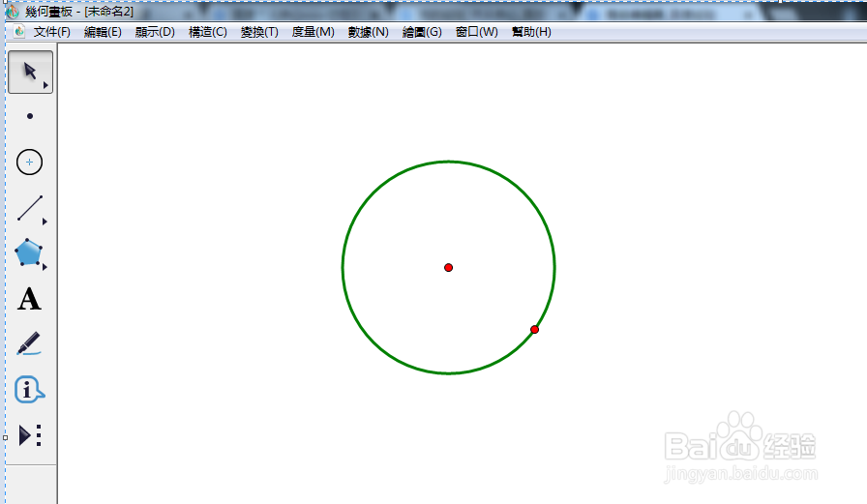Open the 數據(N) menu
Image resolution: width=867 pixels, height=504 pixels.
pyautogui.click(x=369, y=32)
